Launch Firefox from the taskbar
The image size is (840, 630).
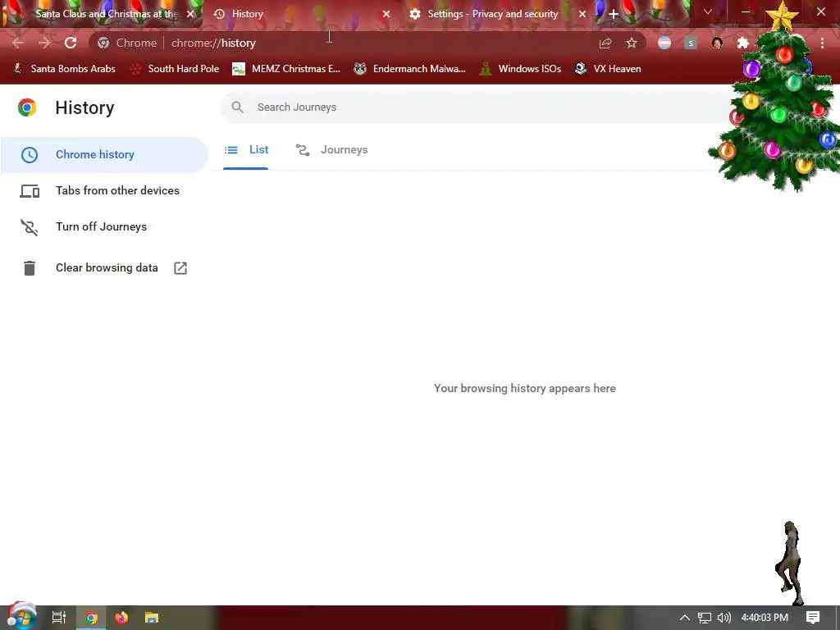121,618
